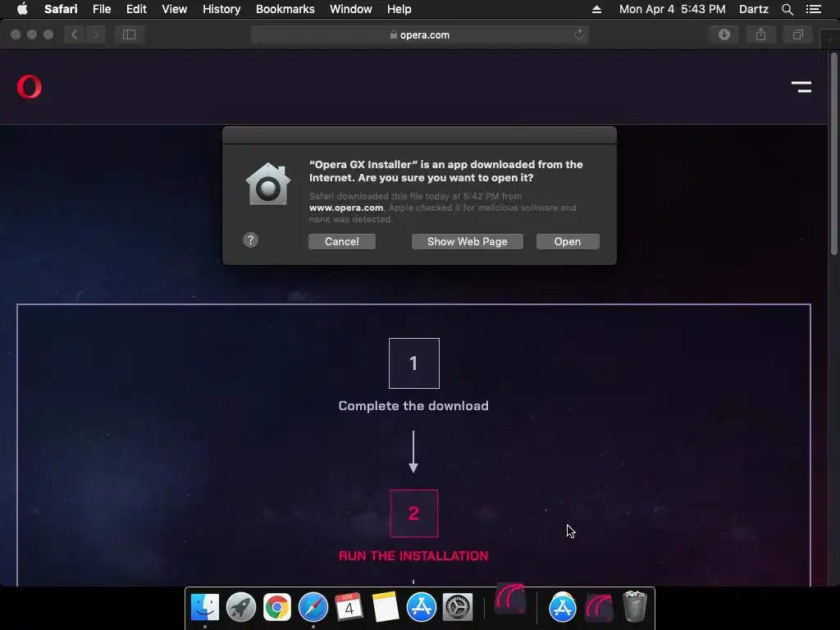Open the View menu

tap(174, 9)
